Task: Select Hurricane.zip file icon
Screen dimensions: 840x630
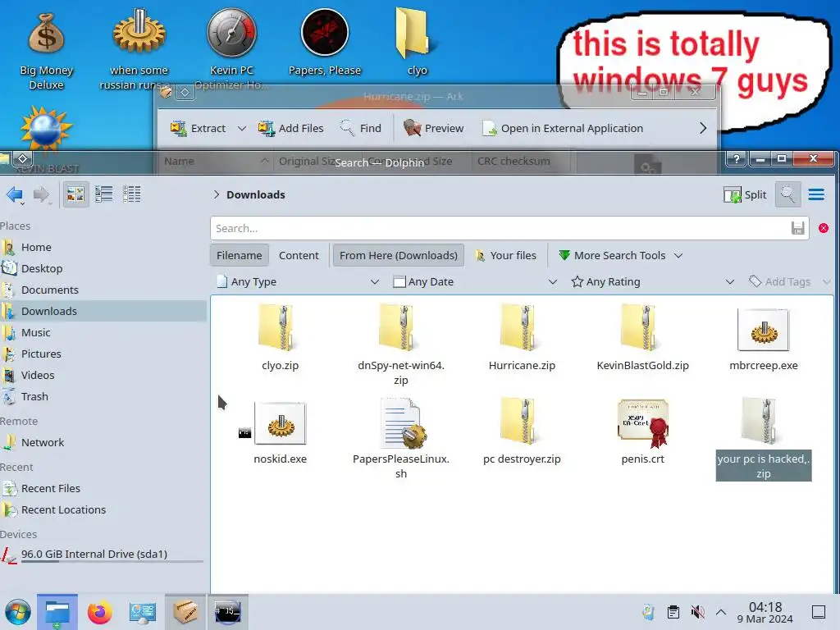Action: click(x=521, y=328)
